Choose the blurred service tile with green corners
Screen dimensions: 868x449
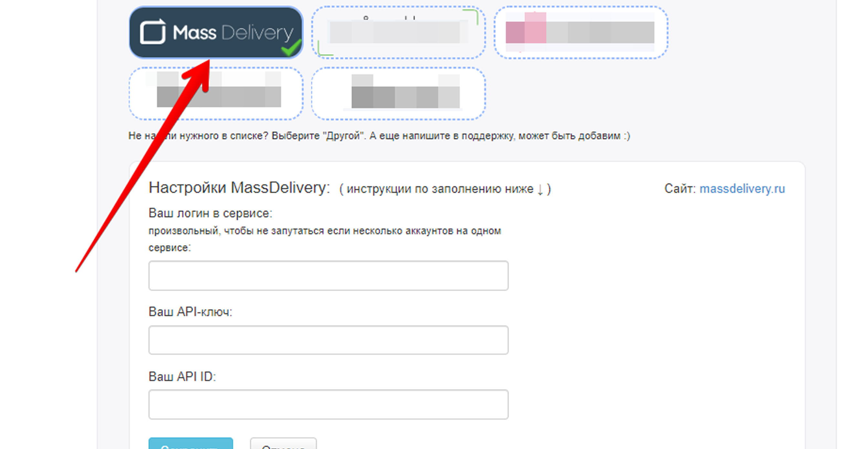[398, 32]
